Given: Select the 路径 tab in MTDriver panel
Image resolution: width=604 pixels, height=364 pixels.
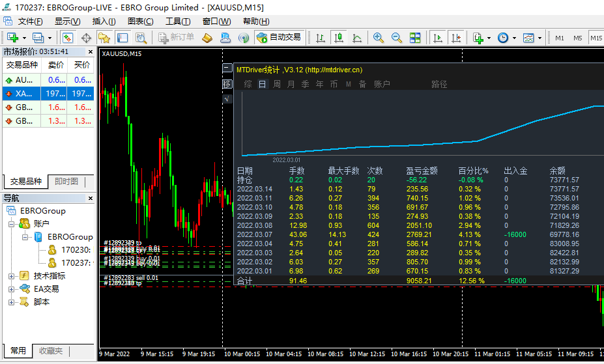Looking at the screenshot, I should click(x=439, y=84).
